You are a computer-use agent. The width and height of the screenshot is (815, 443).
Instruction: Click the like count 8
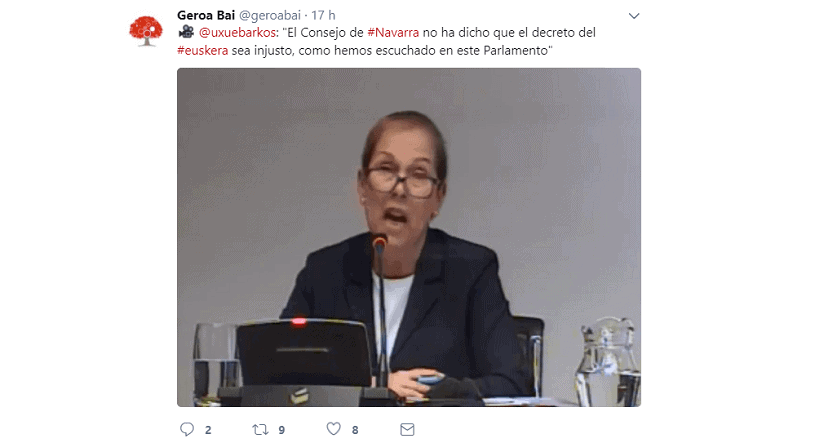point(355,430)
